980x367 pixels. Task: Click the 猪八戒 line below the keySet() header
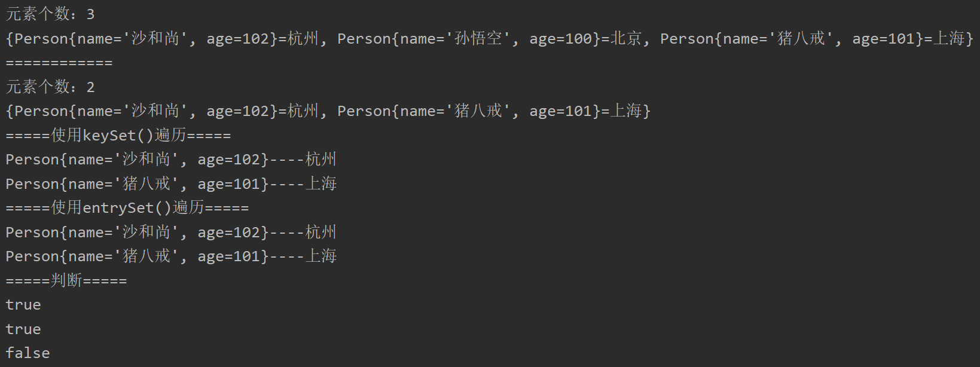coord(171,184)
